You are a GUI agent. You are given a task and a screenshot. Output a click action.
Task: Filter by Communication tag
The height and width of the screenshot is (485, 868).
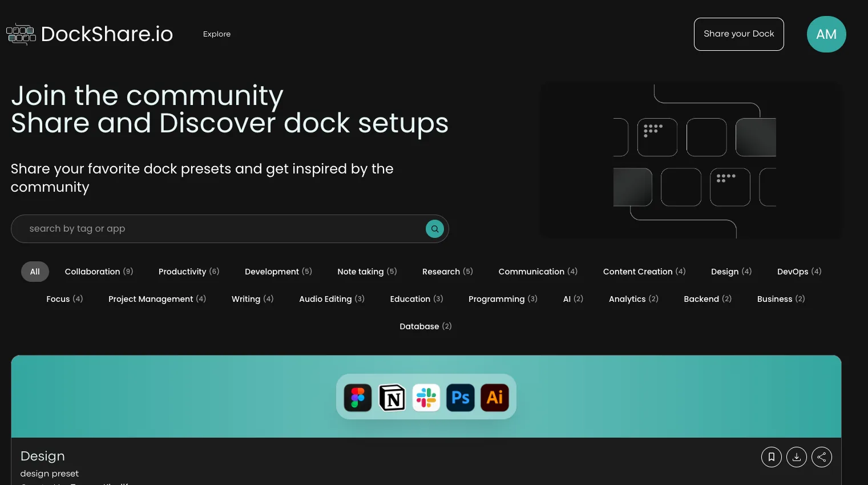point(538,272)
